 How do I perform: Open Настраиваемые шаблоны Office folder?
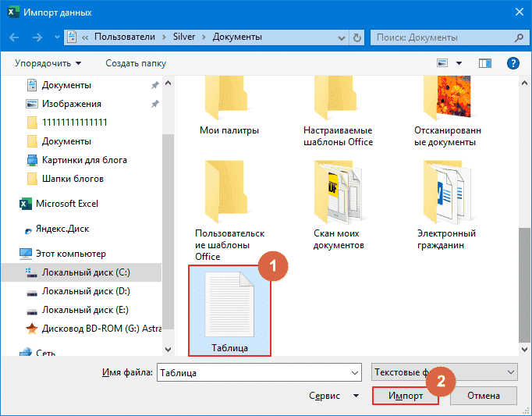(x=339, y=112)
